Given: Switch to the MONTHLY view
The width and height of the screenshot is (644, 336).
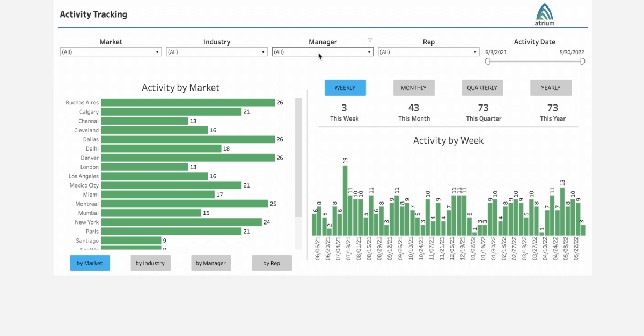Looking at the screenshot, I should coord(414,87).
